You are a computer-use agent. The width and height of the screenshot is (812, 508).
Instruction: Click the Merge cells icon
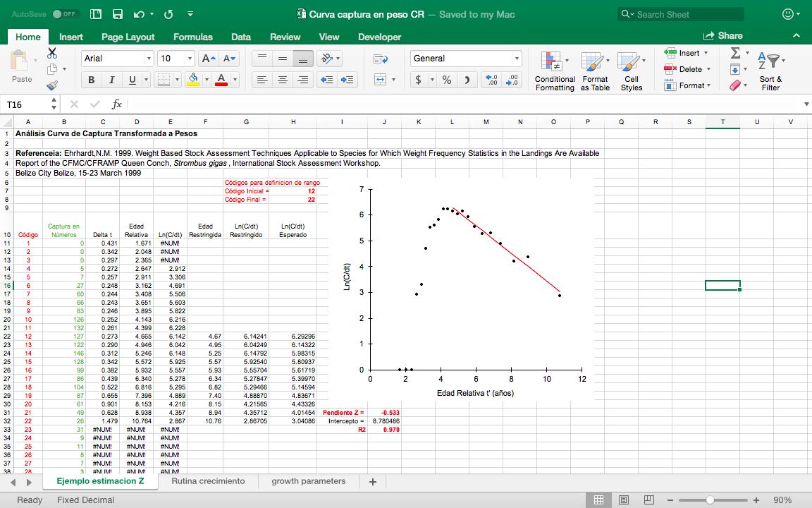point(381,80)
